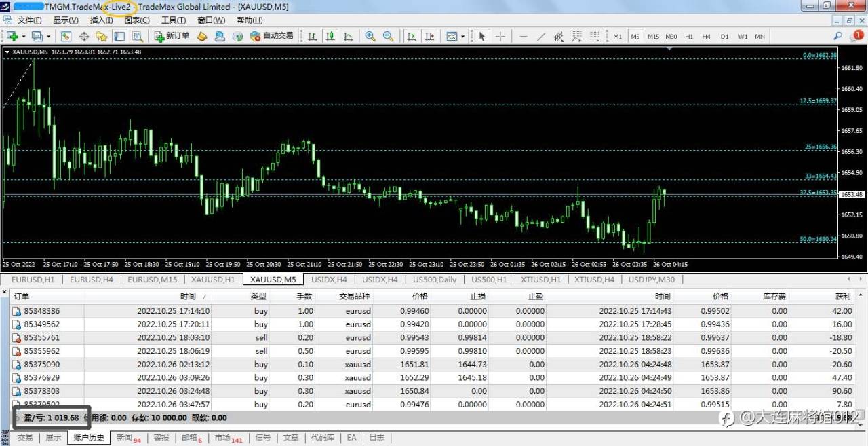Select the H1 timeframe button
Screen dimensions: 868x446
[689, 36]
